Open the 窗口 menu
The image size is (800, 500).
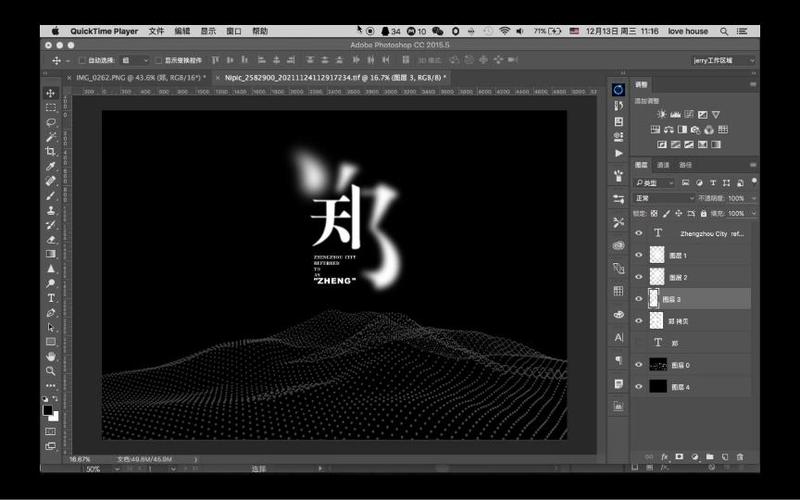tap(234, 31)
